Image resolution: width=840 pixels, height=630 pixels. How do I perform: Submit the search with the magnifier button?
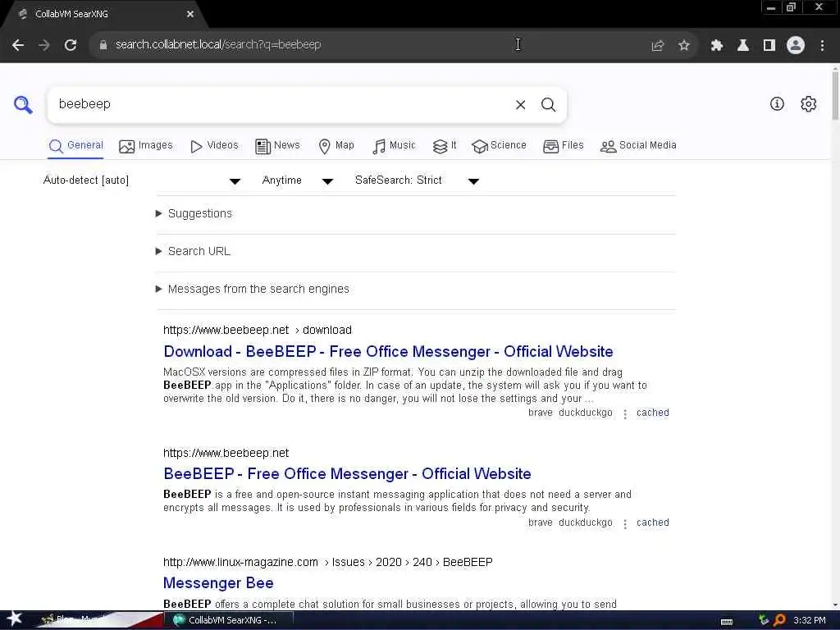tap(548, 104)
